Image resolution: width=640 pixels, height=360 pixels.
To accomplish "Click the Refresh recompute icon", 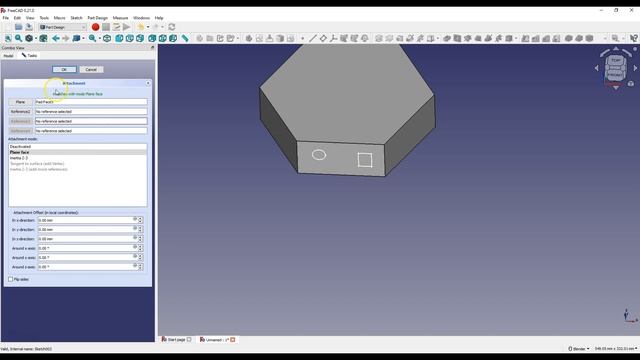I will tap(172, 27).
